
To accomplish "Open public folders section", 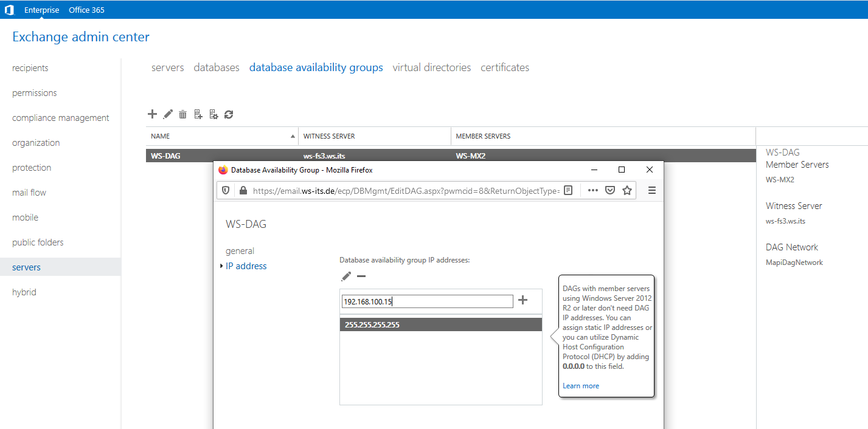I will pyautogui.click(x=38, y=242).
